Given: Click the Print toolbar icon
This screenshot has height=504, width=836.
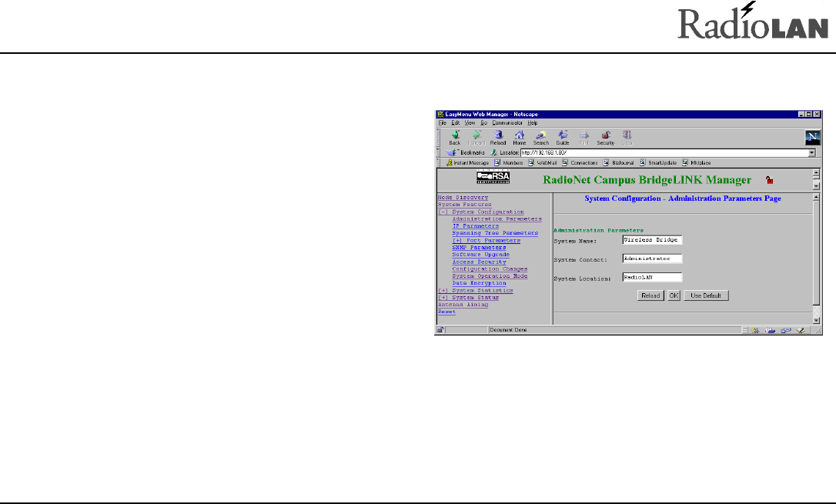Looking at the screenshot, I should click(x=584, y=138).
